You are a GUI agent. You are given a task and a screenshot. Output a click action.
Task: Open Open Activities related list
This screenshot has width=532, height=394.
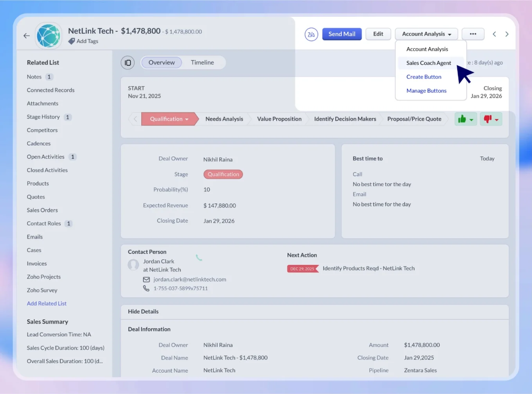pos(45,157)
